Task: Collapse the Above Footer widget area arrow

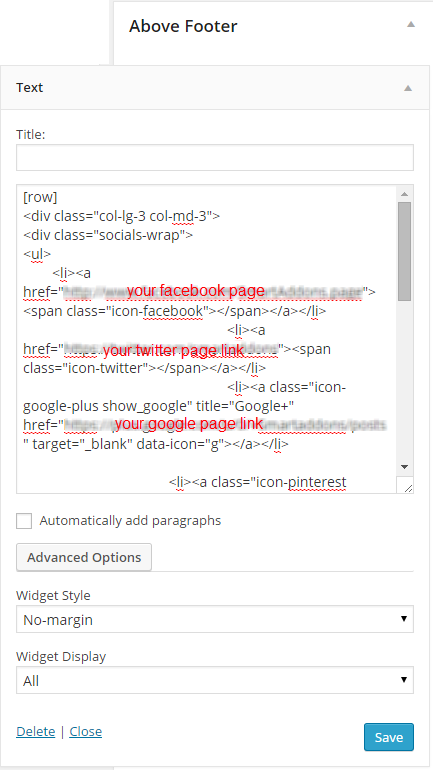Action: point(411,24)
